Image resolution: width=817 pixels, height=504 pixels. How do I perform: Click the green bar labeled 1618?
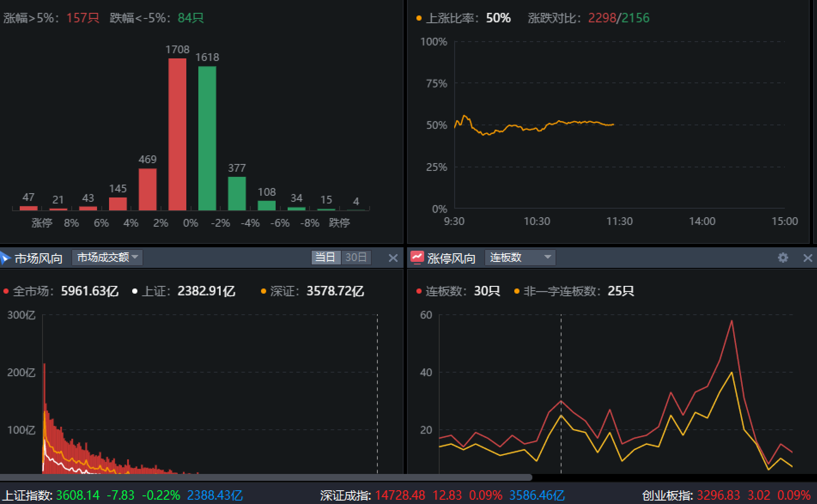(x=207, y=138)
